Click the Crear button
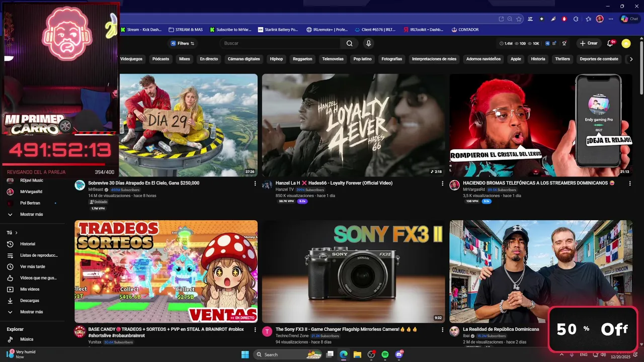This screenshot has width=644, height=362. (x=589, y=43)
